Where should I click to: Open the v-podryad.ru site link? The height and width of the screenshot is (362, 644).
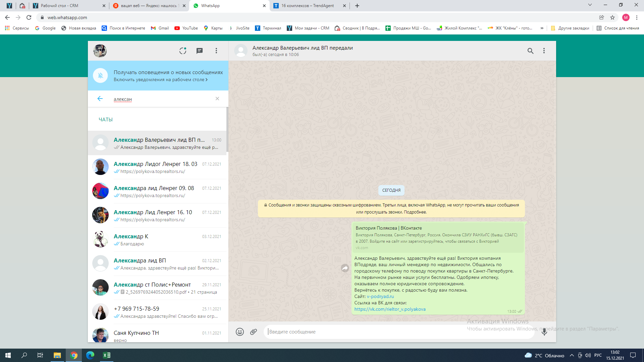point(380,296)
